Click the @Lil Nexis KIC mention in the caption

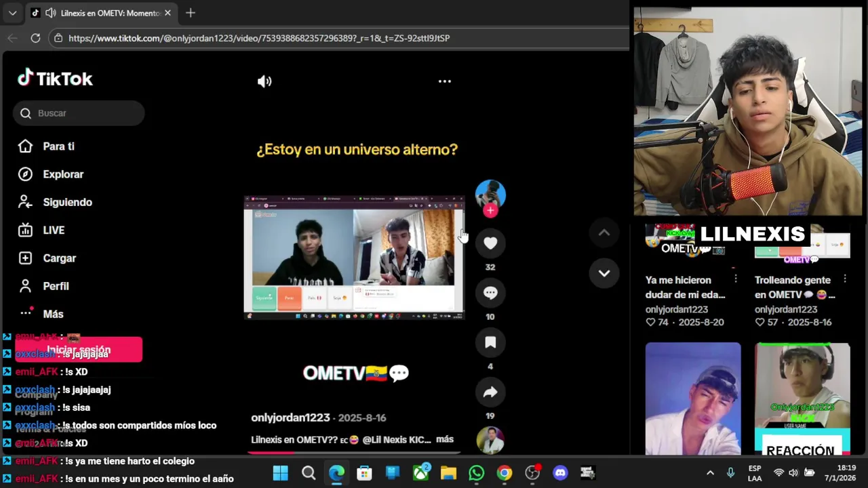pyautogui.click(x=397, y=440)
